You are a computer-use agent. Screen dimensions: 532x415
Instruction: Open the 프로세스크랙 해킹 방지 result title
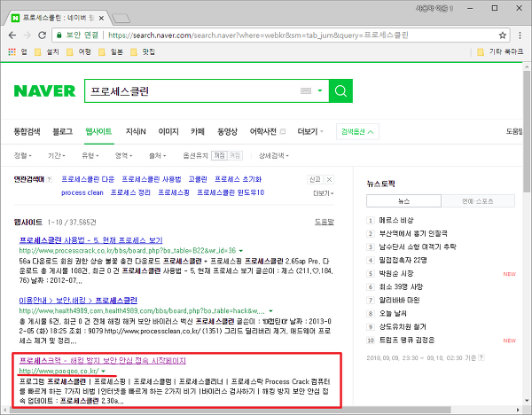click(x=103, y=360)
